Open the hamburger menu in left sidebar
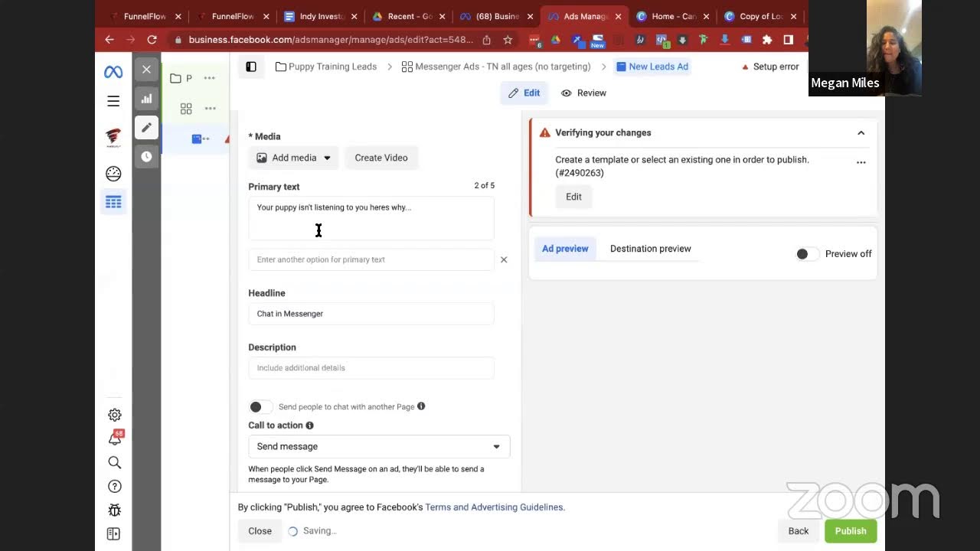The image size is (980, 551). point(113,101)
